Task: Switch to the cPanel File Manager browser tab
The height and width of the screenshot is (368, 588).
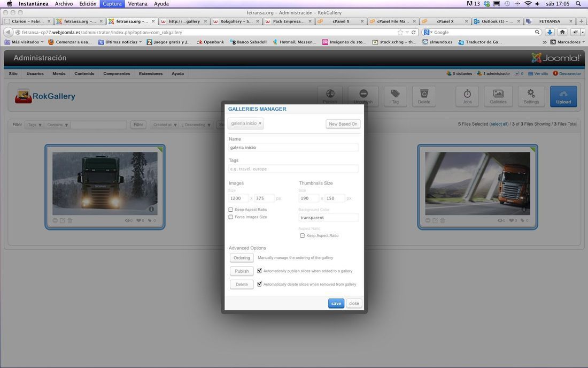Action: (x=393, y=21)
